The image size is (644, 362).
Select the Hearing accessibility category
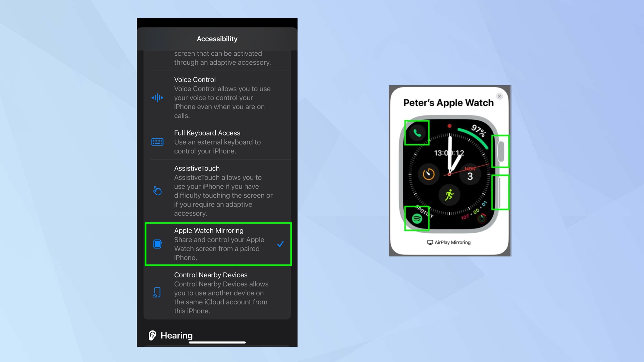[x=176, y=335]
